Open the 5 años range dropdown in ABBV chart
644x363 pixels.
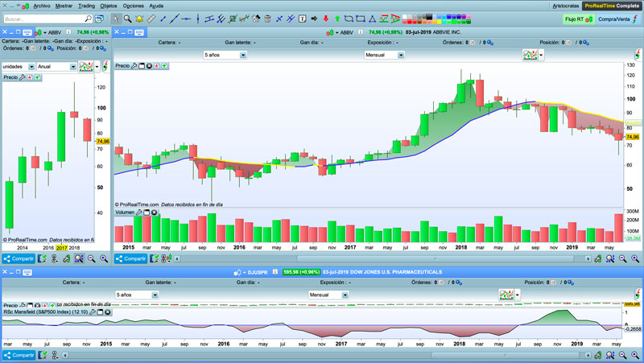click(x=225, y=55)
